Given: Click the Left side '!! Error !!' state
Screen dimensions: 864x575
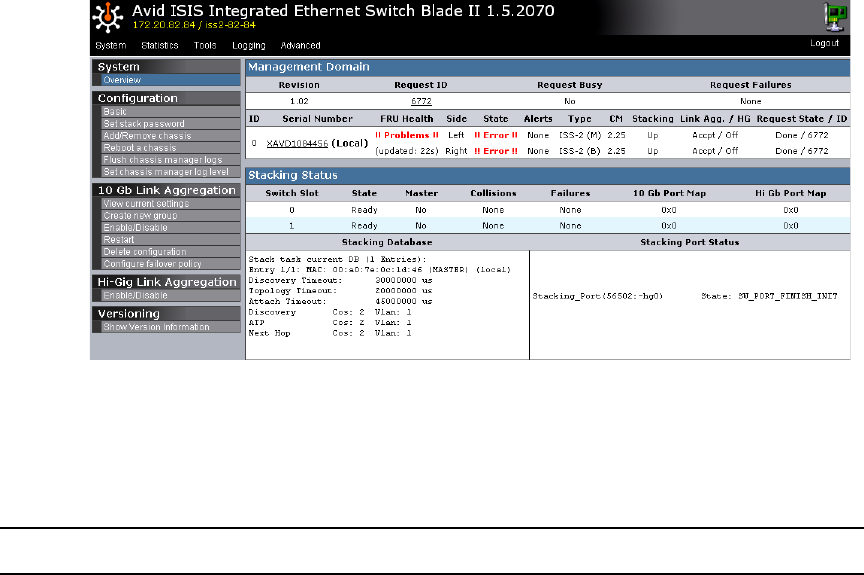Looking at the screenshot, I should pos(496,135).
